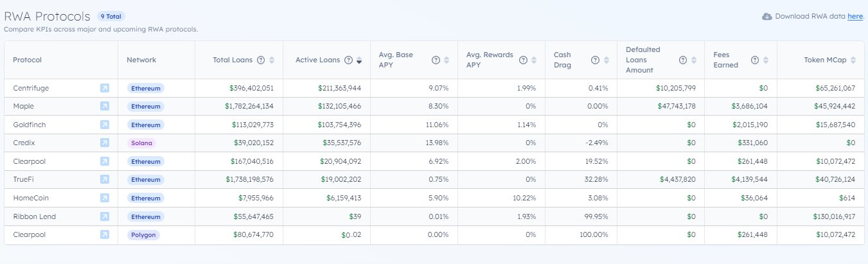Select the Centrifuge protocol name
Image resolution: width=868 pixels, height=264 pixels.
(31, 88)
